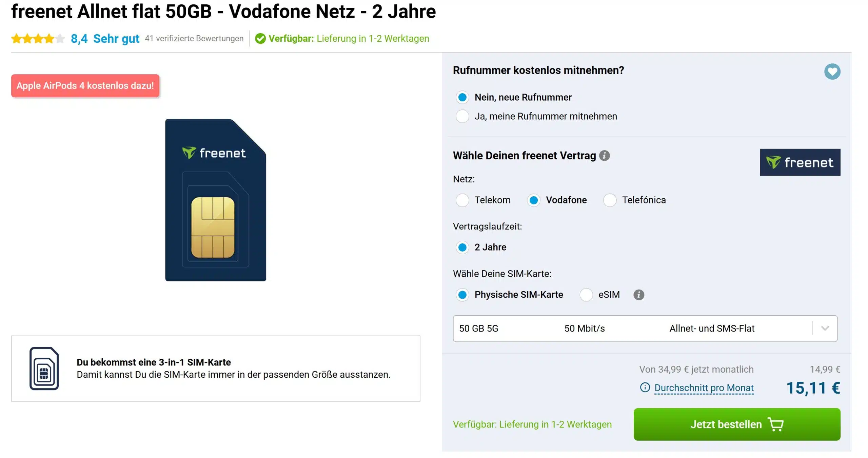Click the shopping cart icon in the order button
Image resolution: width=868 pixels, height=458 pixels.
point(776,424)
